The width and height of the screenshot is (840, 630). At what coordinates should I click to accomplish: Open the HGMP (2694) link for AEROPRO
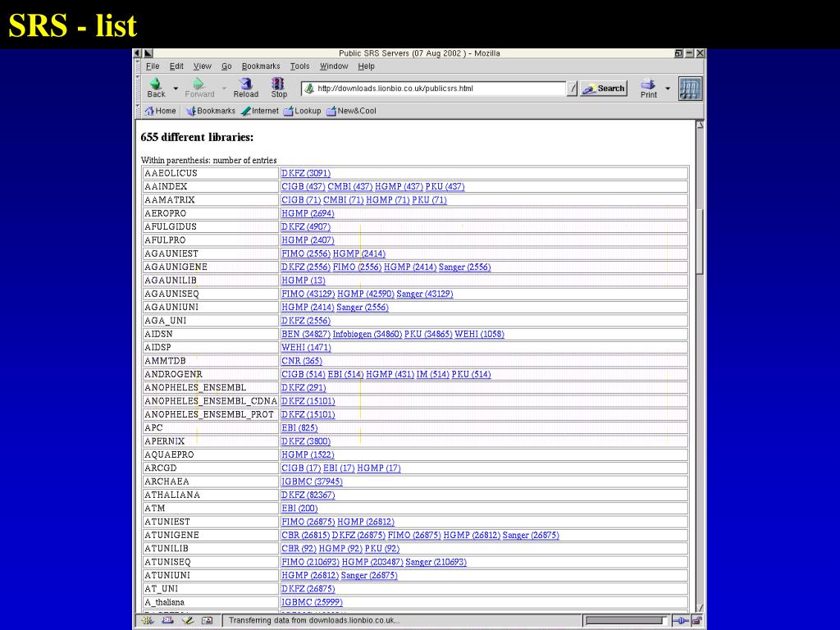(308, 213)
